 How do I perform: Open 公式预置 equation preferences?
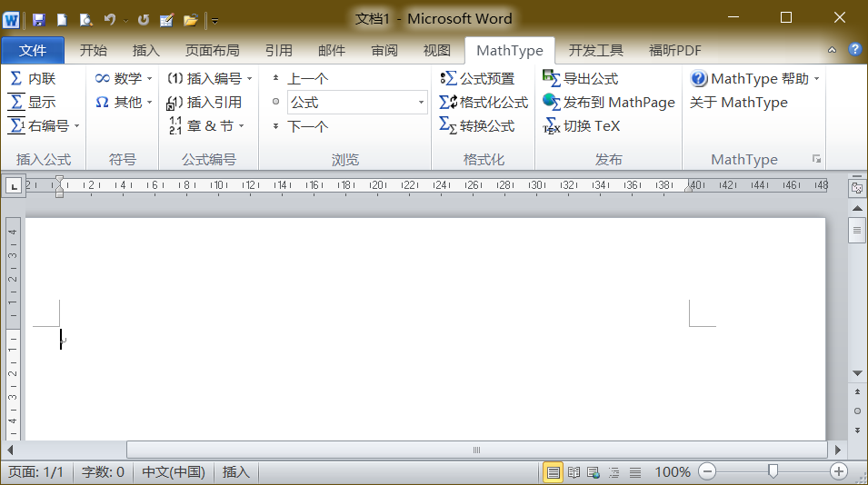click(x=477, y=79)
